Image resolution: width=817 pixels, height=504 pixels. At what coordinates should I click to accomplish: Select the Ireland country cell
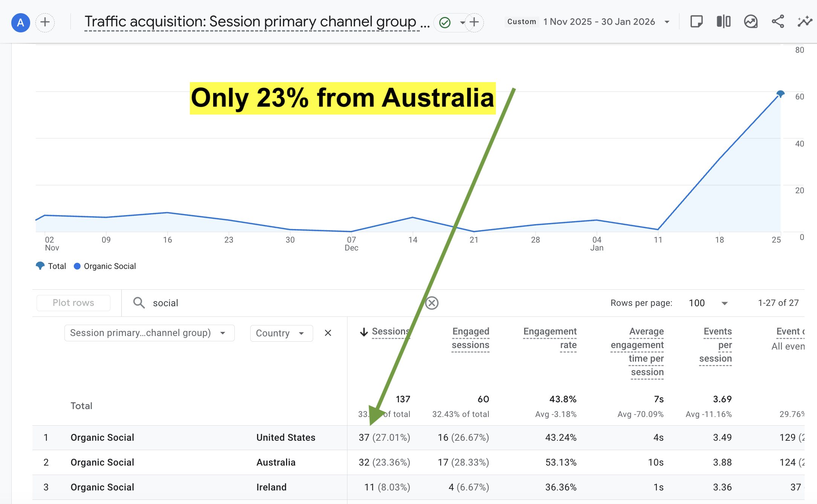click(x=271, y=487)
